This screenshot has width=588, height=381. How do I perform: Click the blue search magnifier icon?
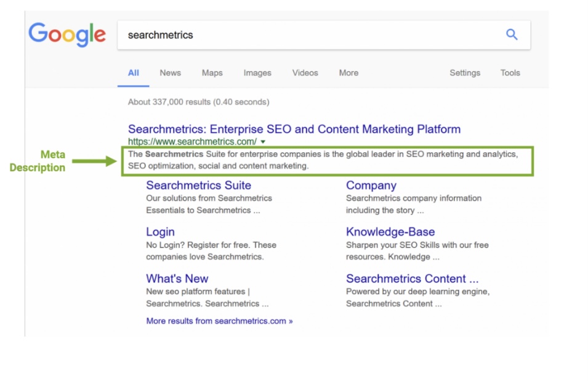[x=512, y=35]
